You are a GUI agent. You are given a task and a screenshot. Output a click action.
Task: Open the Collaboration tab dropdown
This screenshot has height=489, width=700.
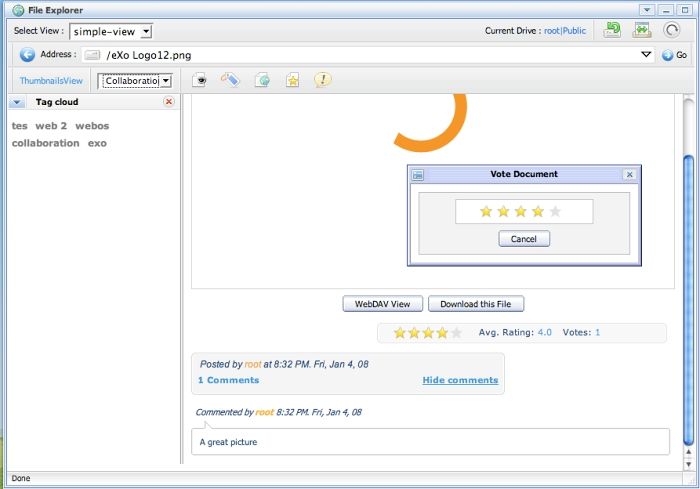point(135,81)
